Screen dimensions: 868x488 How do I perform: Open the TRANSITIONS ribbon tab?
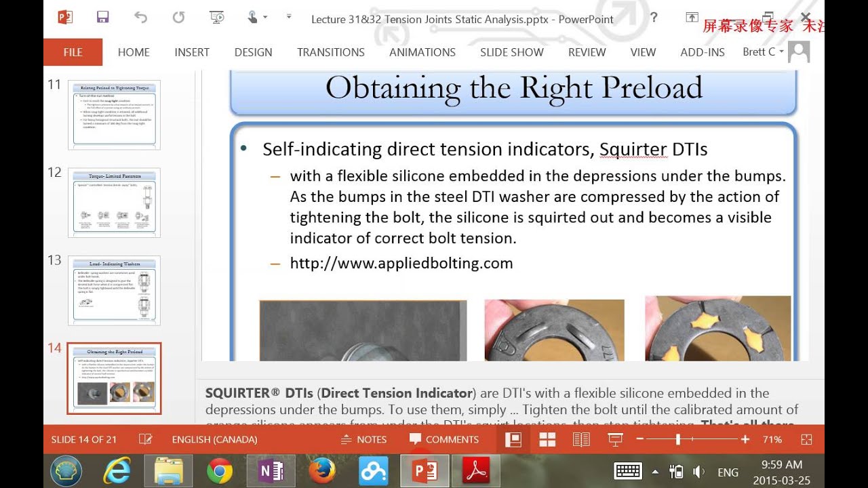pos(331,52)
